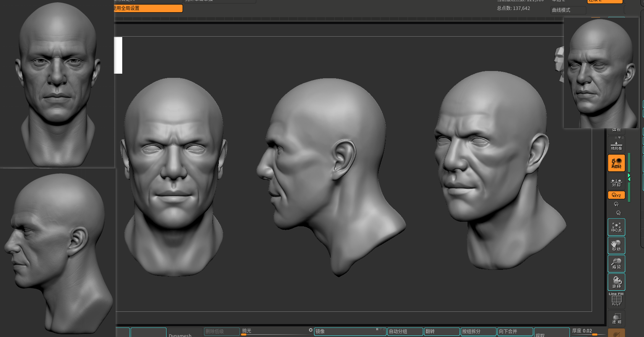Adjust the 厚度 thickness slider
644x337 pixels.
[588, 332]
